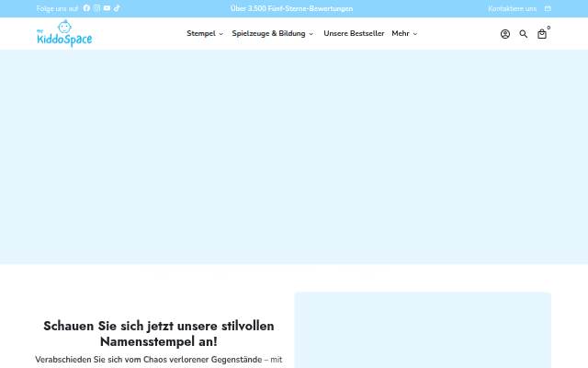Click the Kontaktiere uns link
Screen dimensions: 588x368
[513, 8]
